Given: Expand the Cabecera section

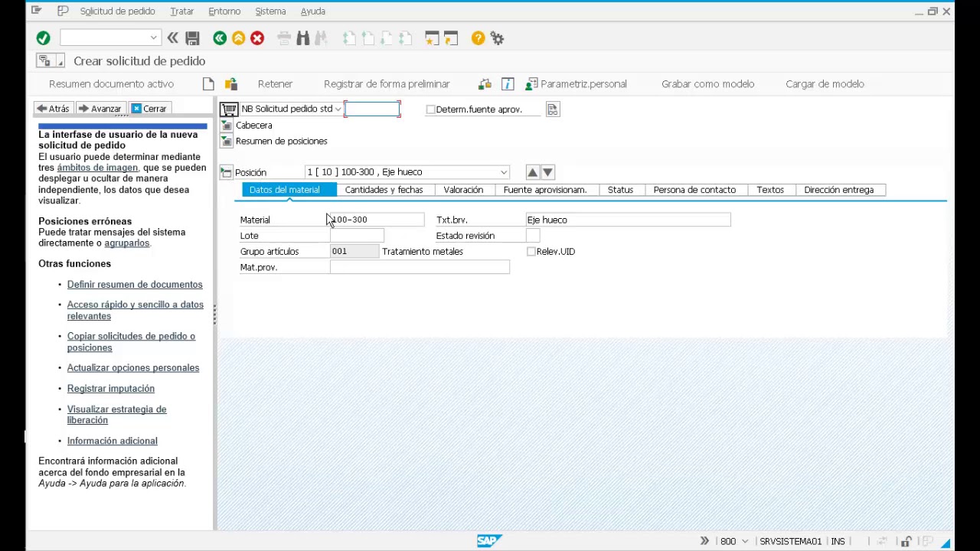Looking at the screenshot, I should pyautogui.click(x=226, y=126).
